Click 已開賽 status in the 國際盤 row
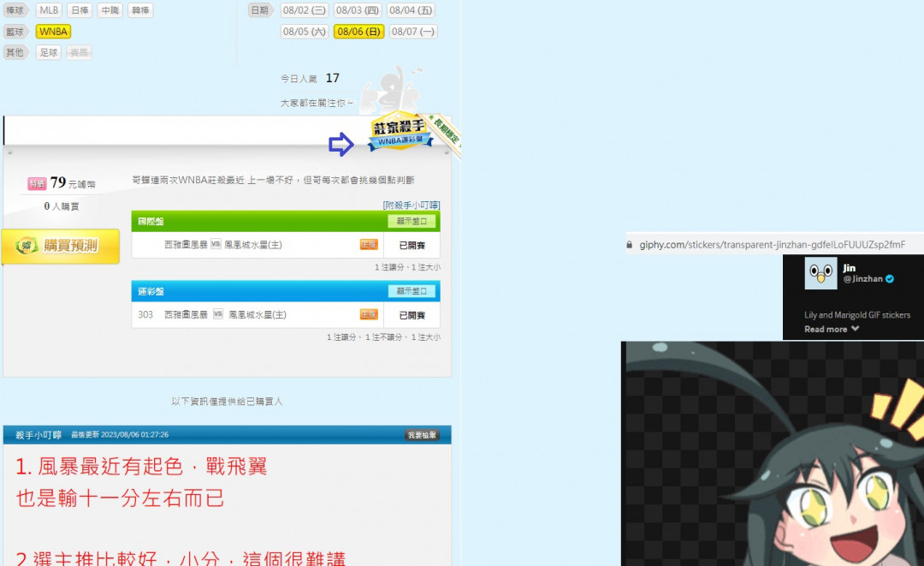Viewport: 924px width, 566px height. pyautogui.click(x=412, y=245)
